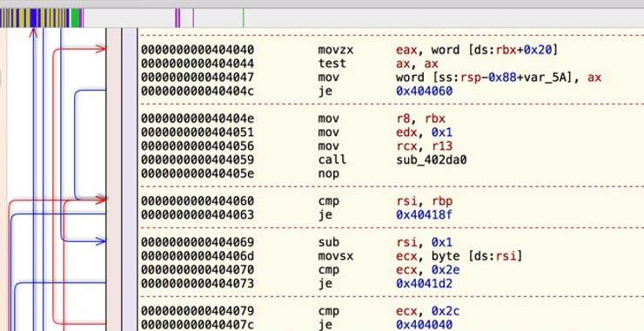Follow jump target 0x404040
Viewport: 644px width, 331px height.
[x=425, y=325]
